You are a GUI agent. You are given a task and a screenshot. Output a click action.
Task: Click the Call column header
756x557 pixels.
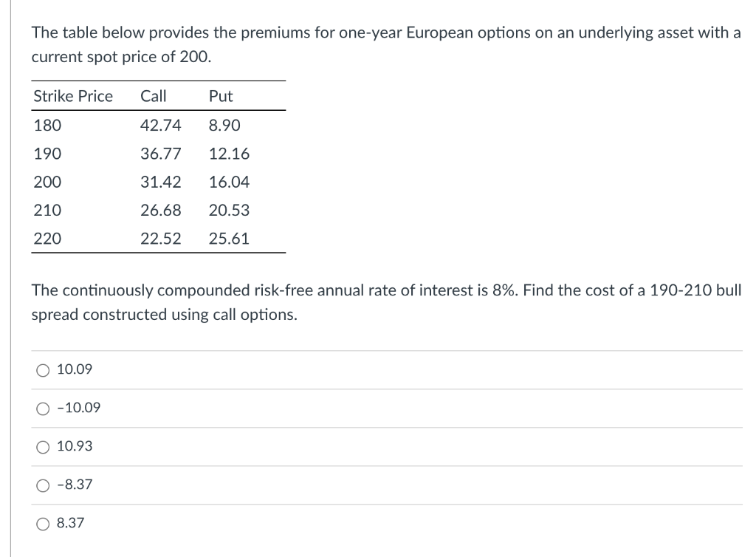154,96
